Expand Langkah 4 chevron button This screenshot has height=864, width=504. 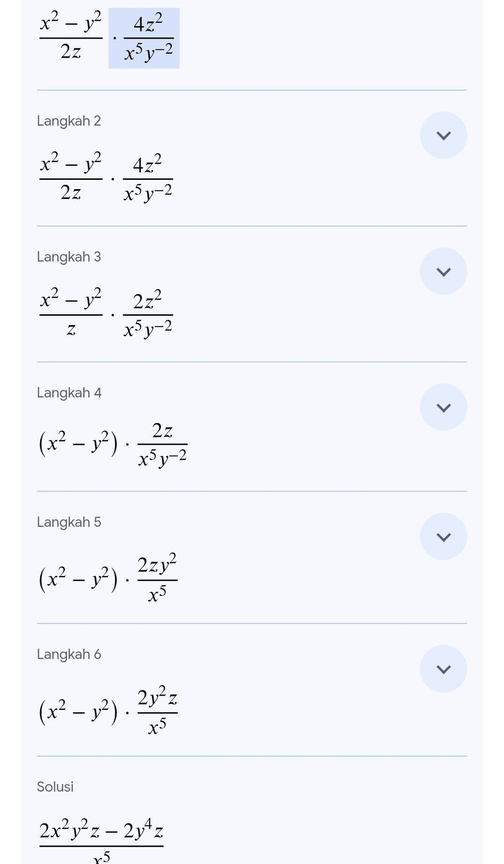click(x=443, y=407)
